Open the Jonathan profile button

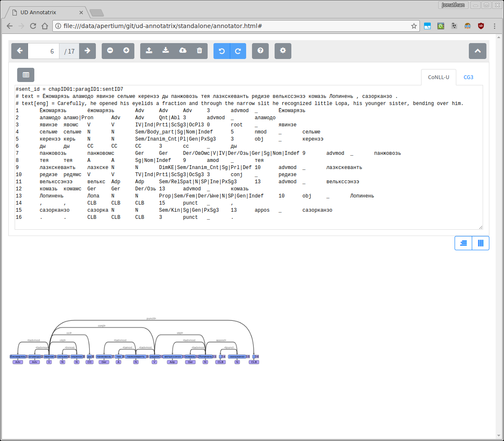pyautogui.click(x=453, y=5)
